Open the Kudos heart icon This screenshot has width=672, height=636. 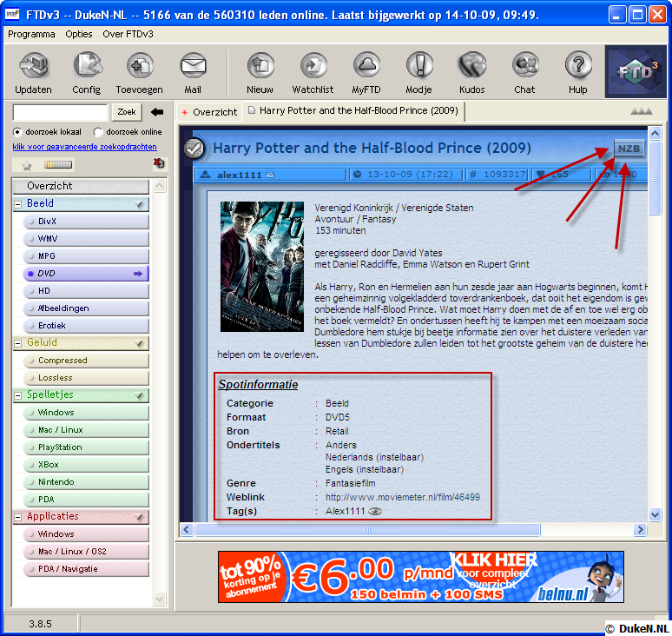[x=472, y=67]
